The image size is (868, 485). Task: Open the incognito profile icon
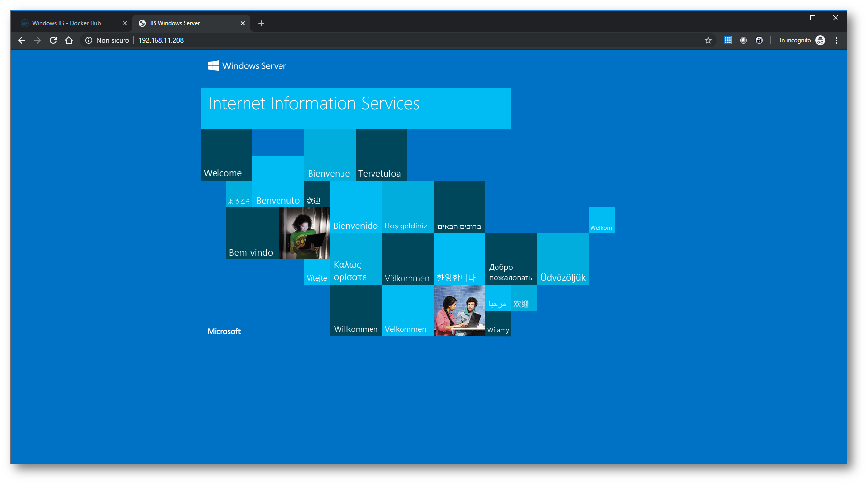(820, 40)
